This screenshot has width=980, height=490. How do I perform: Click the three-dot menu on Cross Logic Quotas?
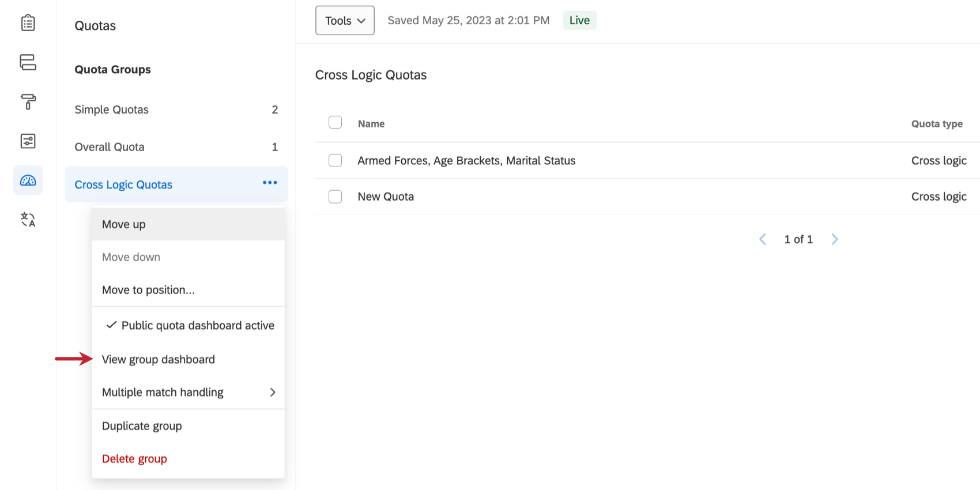(x=270, y=183)
